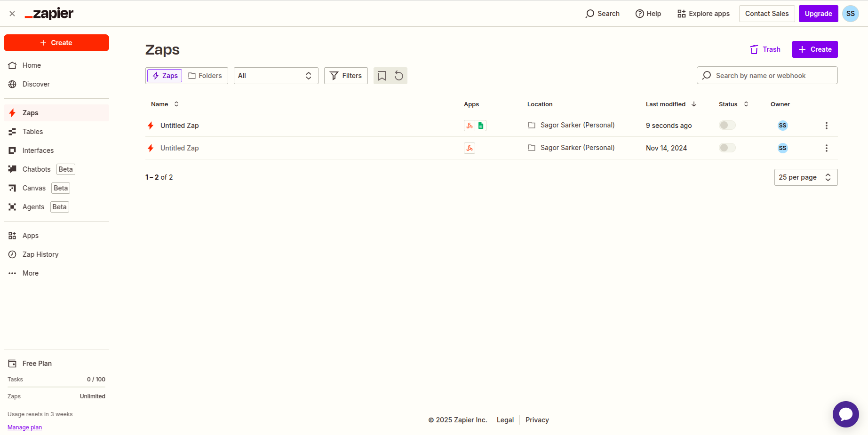Click the 'Nov 14, 2024' date cell
This screenshot has height=435, width=868.
point(666,148)
